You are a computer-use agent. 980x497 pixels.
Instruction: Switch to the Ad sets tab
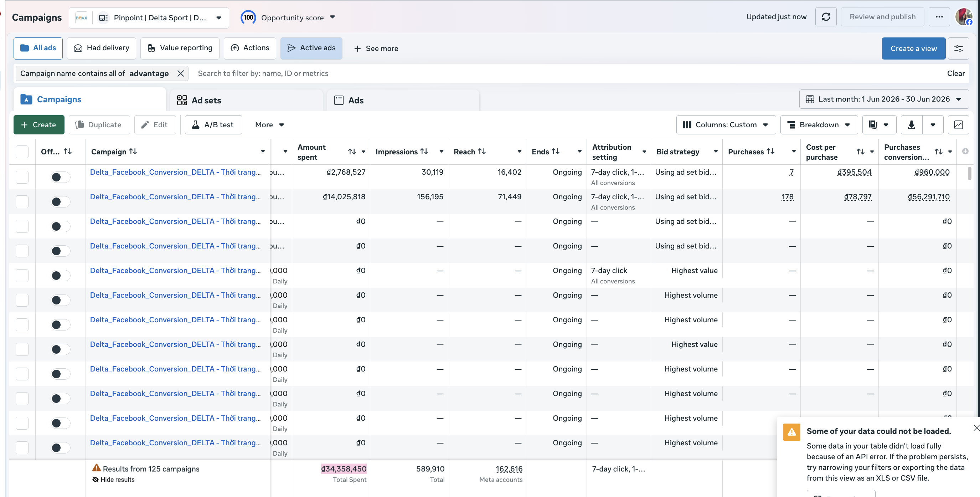tap(247, 101)
